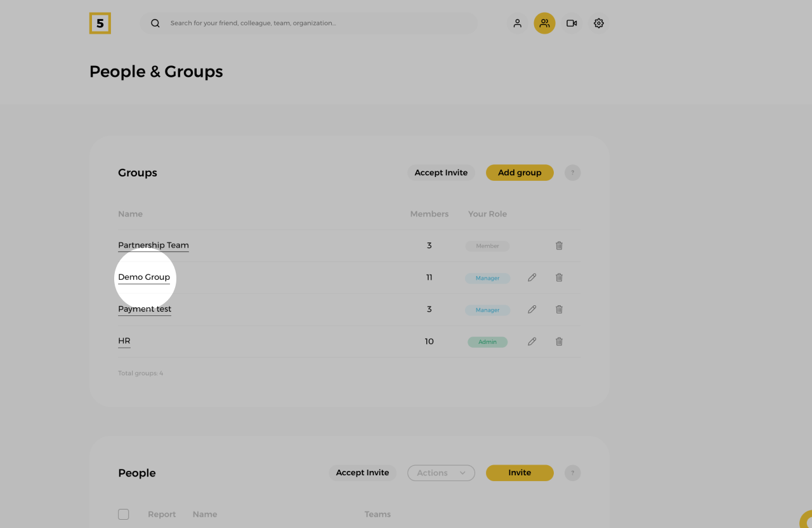Viewport: 812px width, 528px height.
Task: Toggle the select-all checkbox in People table
Action: click(124, 514)
